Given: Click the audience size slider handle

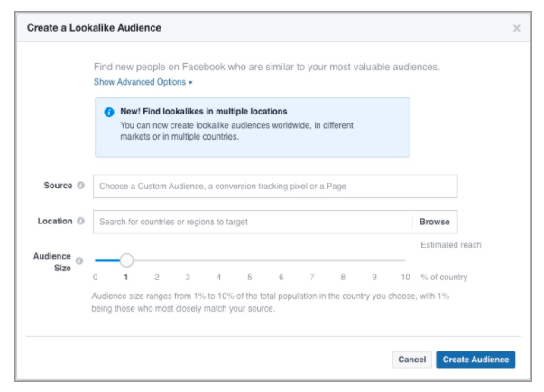Looking at the screenshot, I should tap(126, 260).
